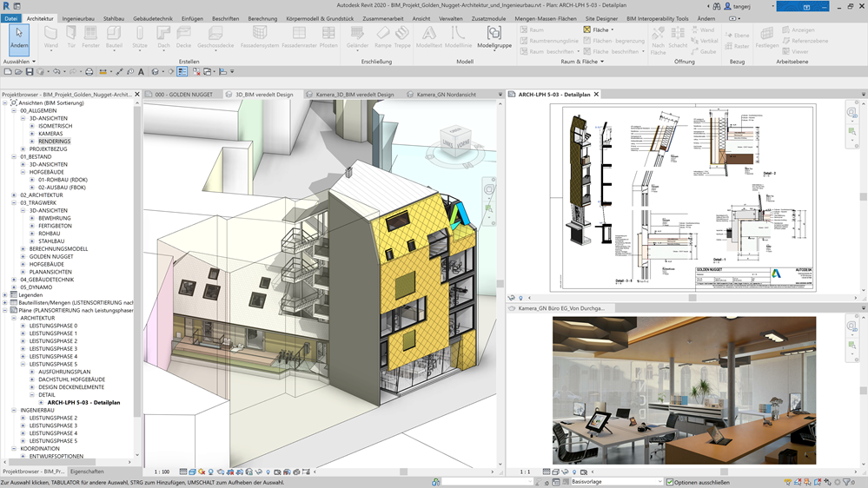The image size is (868, 488).
Task: Open the Datei menu tab
Action: [10, 18]
